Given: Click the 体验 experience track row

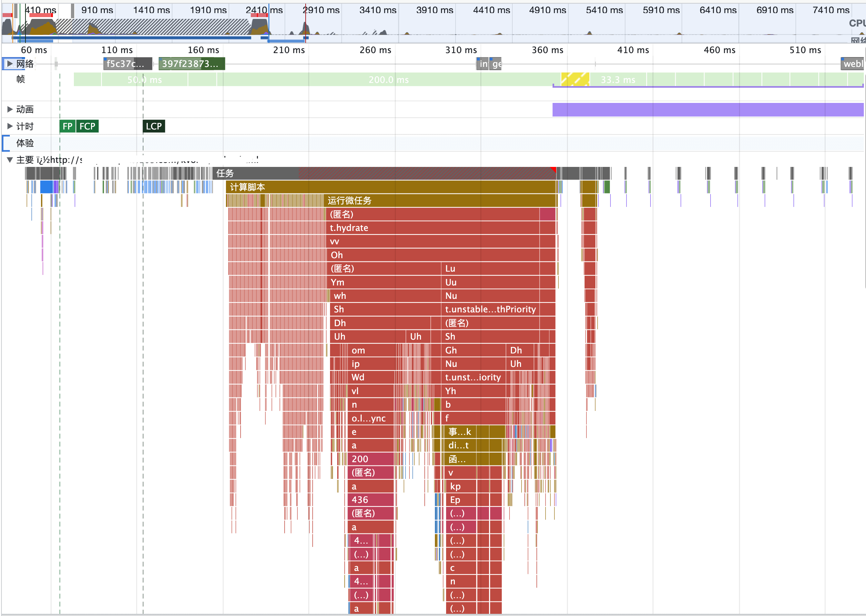Looking at the screenshot, I should [x=25, y=143].
